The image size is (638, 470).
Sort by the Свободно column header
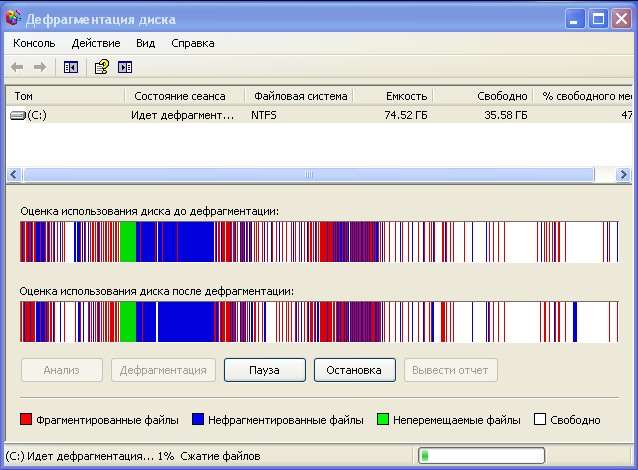click(483, 96)
